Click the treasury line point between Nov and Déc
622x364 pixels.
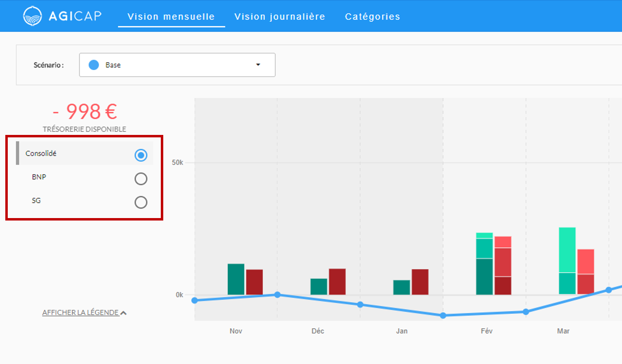[278, 295]
